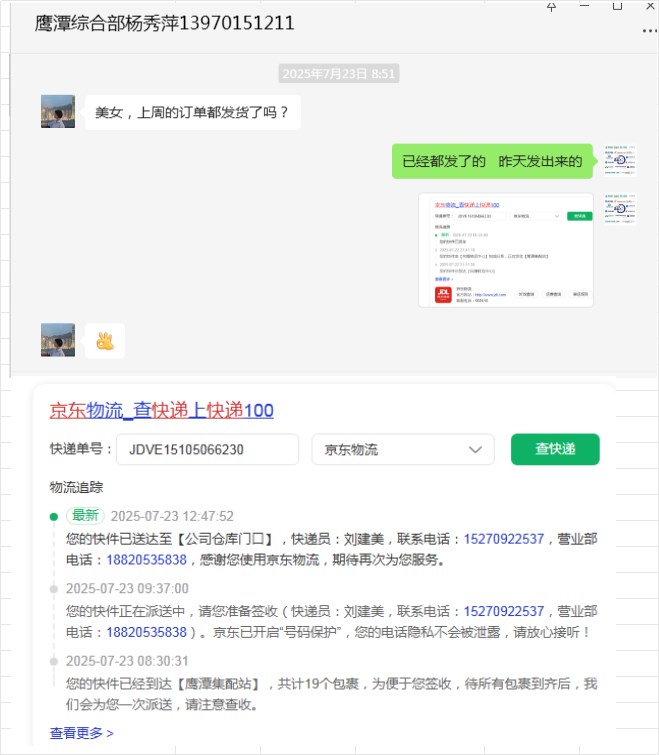Click own avatar beside green message bubble
This screenshot has height=755, width=659.
pos(620,160)
